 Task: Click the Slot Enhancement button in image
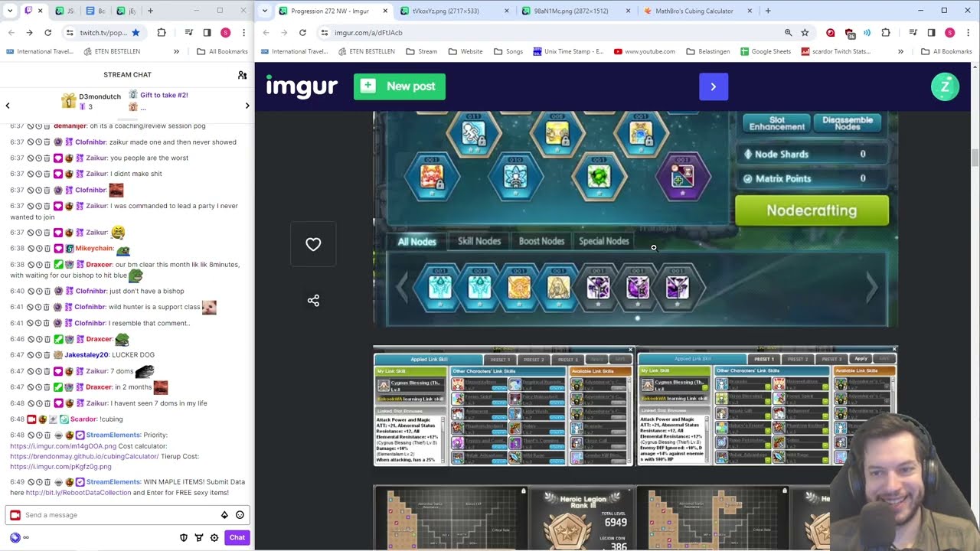[x=777, y=123]
